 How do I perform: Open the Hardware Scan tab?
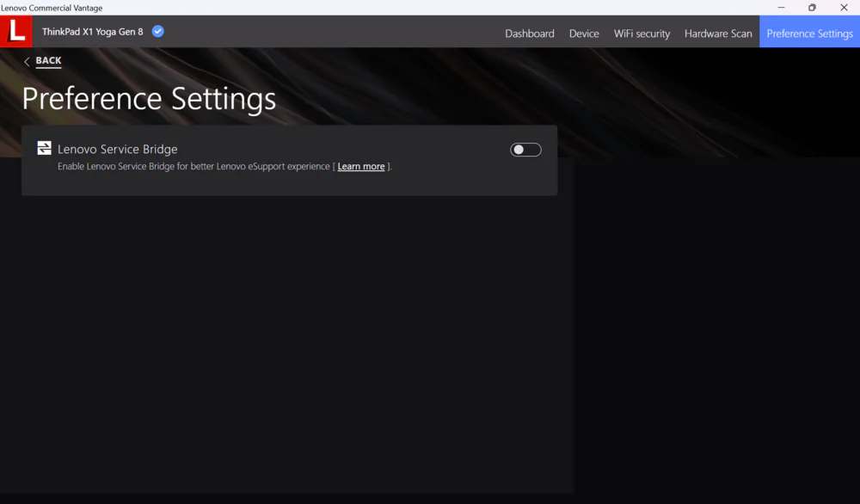tap(718, 34)
